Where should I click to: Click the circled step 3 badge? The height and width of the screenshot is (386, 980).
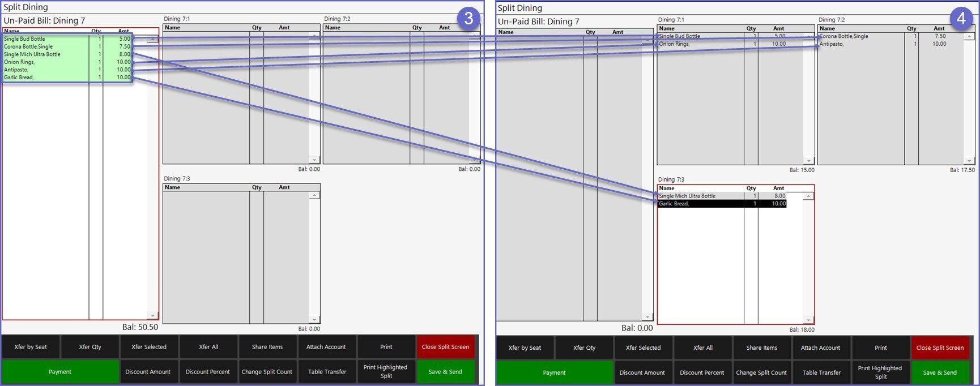pos(468,19)
